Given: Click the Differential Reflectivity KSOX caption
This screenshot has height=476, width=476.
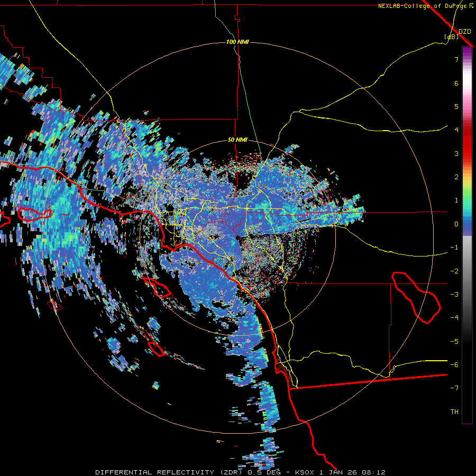Looking at the screenshot, I should [240, 472].
